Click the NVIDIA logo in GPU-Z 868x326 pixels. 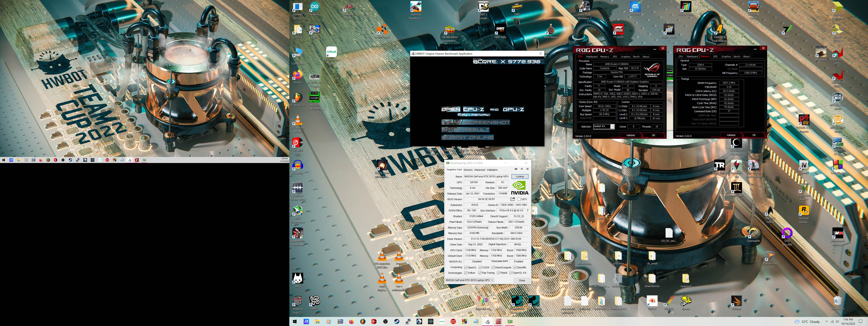coord(520,188)
